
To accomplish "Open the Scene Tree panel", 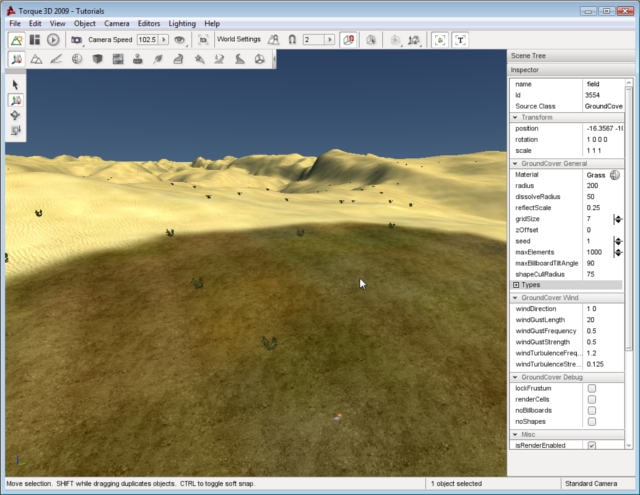I will click(530, 58).
